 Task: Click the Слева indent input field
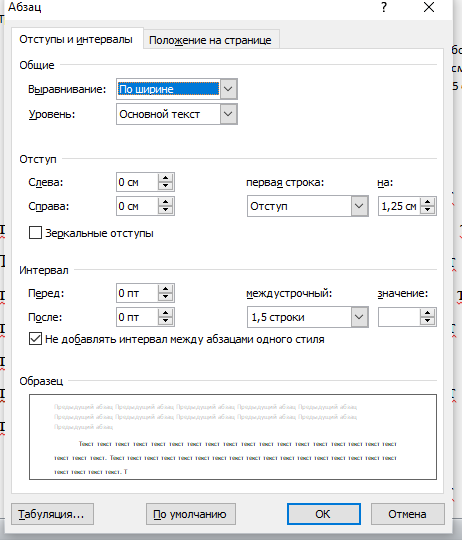tap(137, 182)
